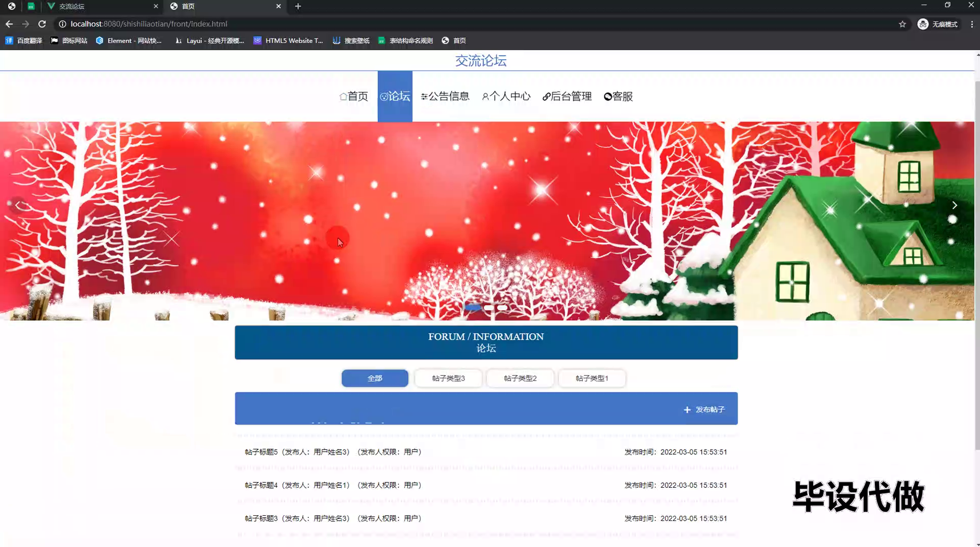Open the 首页 bookmark in bookmarks bar

pos(454,40)
